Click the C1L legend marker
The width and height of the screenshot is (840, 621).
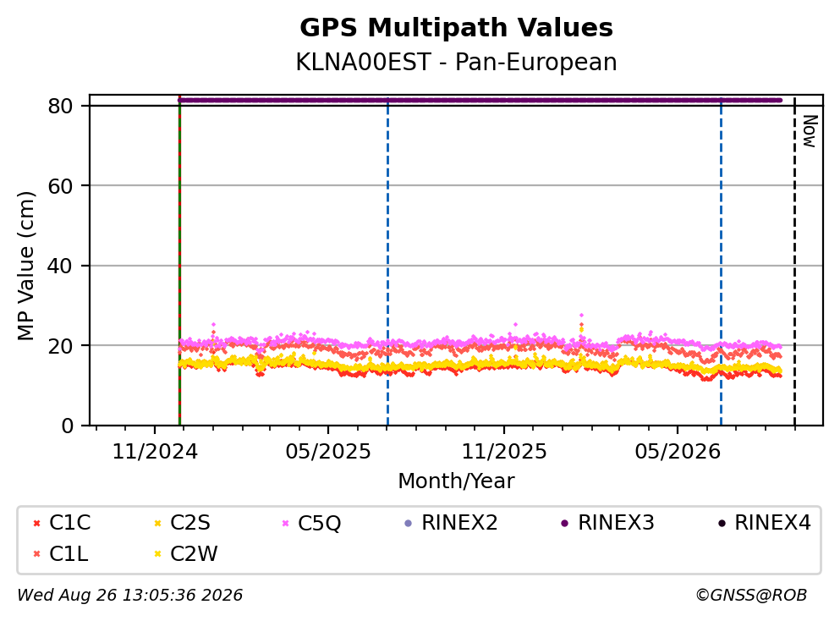(36, 554)
